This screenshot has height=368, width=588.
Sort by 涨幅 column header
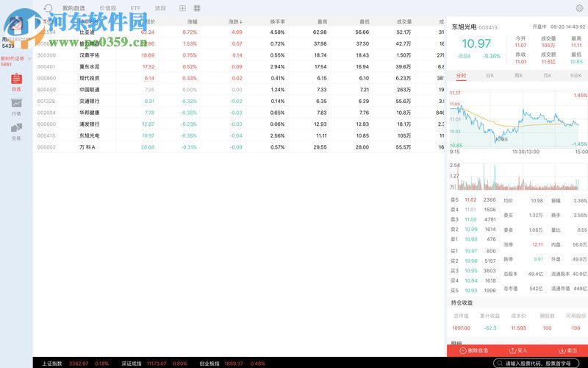[193, 22]
